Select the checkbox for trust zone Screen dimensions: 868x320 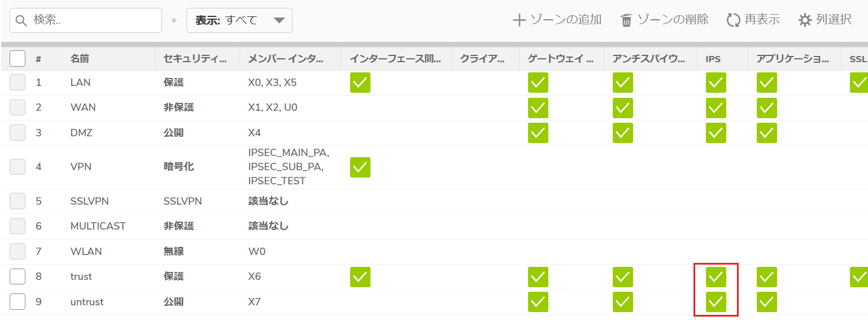pos(18,277)
